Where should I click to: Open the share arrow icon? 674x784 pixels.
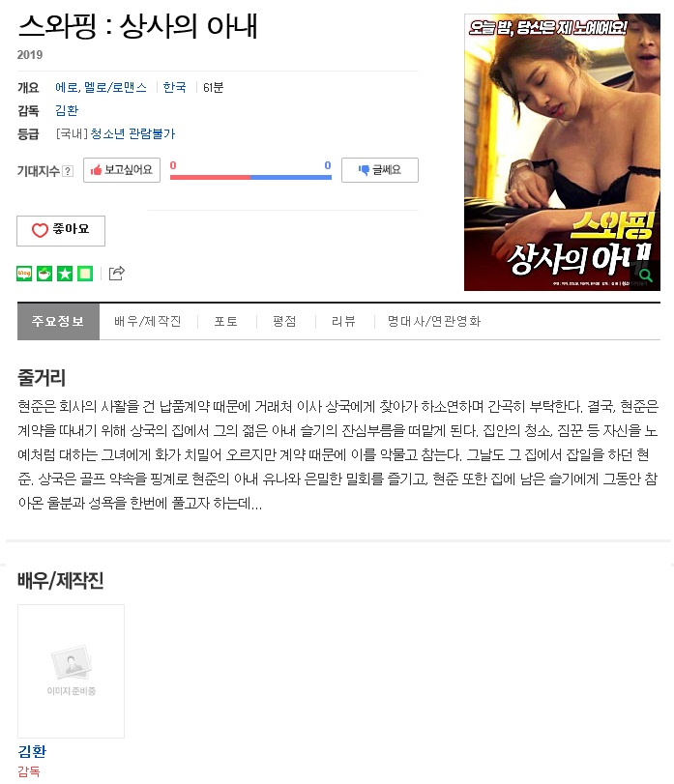(116, 273)
